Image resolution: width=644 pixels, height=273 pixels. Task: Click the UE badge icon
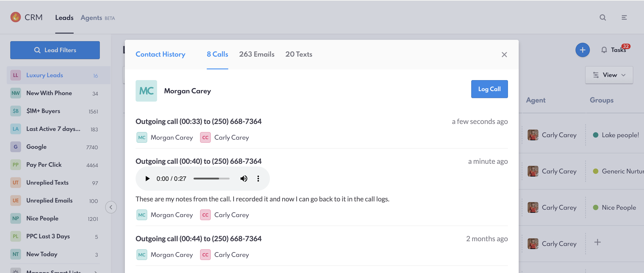[x=15, y=200]
